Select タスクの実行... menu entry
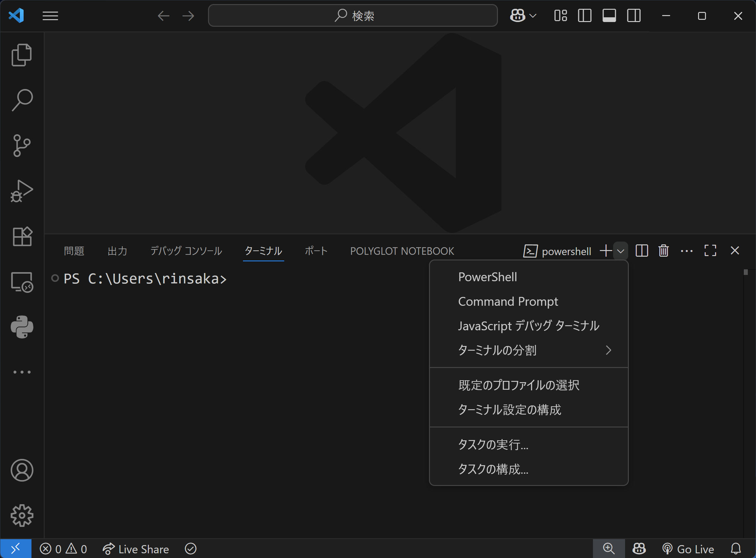This screenshot has height=558, width=756. 529,444
